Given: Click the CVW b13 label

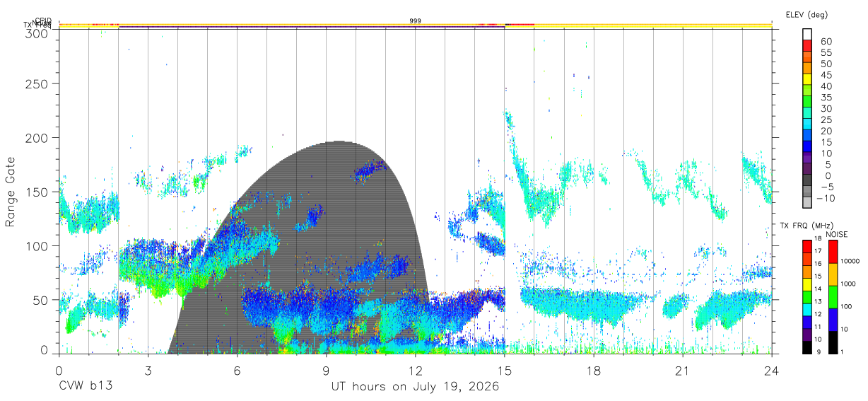Looking at the screenshot, I should [x=86, y=387].
